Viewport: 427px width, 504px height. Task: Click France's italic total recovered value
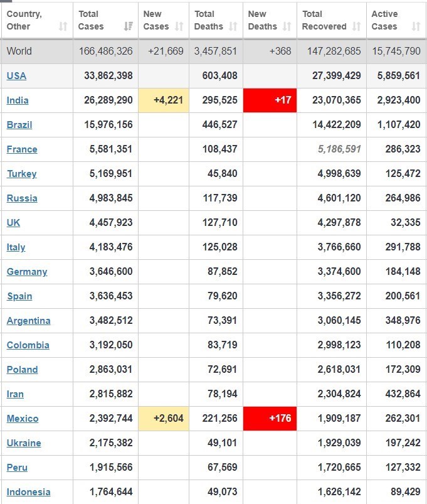pos(340,149)
